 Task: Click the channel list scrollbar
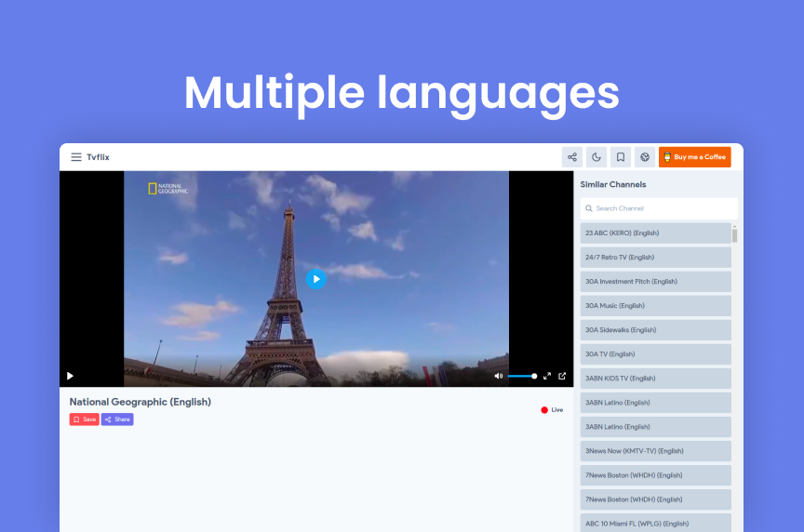click(734, 235)
